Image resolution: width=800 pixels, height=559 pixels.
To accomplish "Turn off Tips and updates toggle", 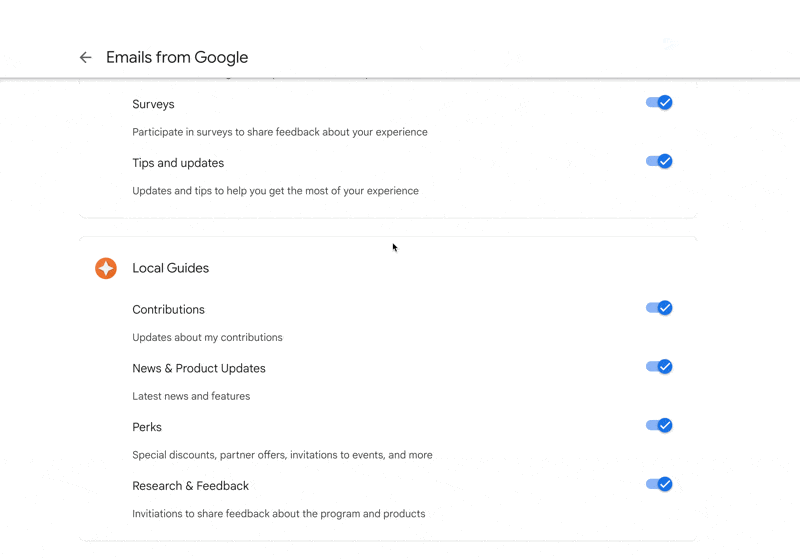I will click(659, 161).
